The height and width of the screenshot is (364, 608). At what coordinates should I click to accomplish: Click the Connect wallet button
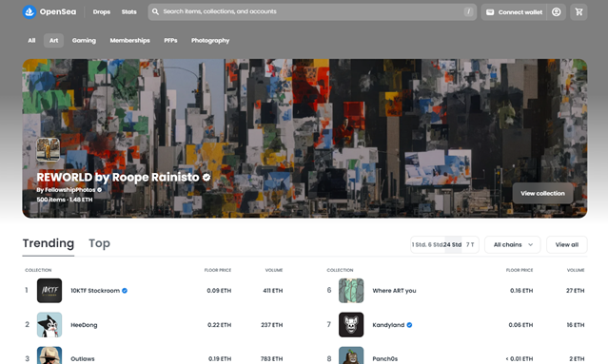pyautogui.click(x=514, y=12)
